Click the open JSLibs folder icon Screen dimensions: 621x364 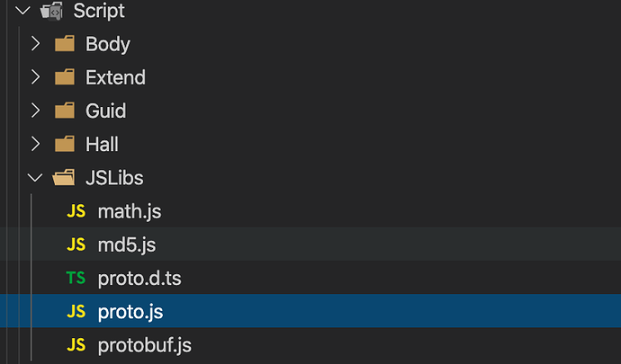click(x=64, y=178)
